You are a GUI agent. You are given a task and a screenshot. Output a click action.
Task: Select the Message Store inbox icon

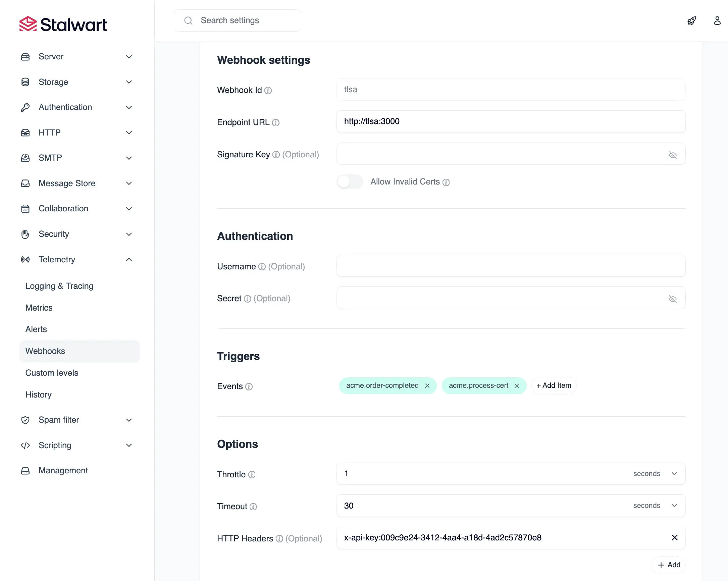[x=25, y=183]
